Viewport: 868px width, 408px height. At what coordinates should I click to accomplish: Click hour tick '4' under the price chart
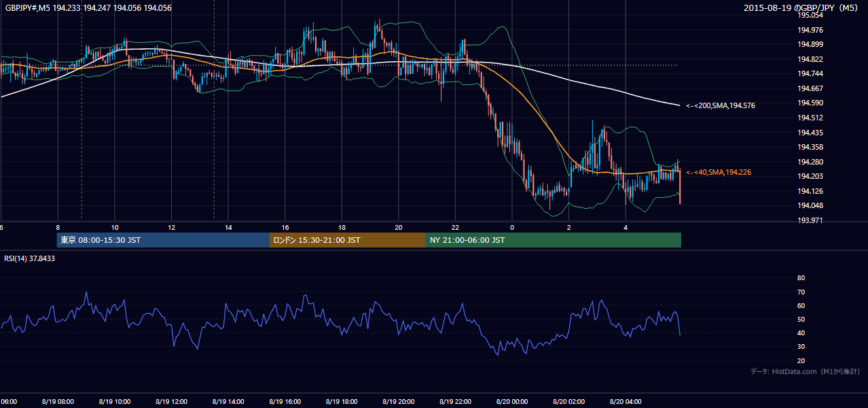click(626, 227)
